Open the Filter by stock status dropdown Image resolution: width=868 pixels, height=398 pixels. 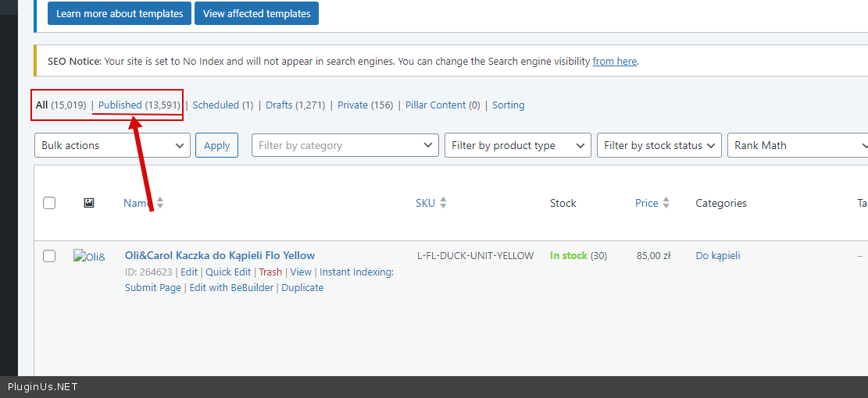pyautogui.click(x=659, y=145)
